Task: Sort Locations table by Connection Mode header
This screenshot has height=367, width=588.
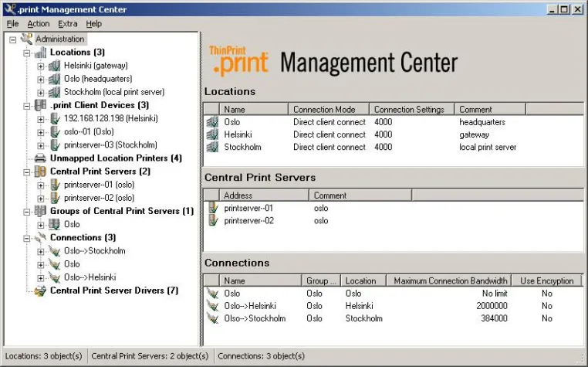Action: [x=329, y=109]
